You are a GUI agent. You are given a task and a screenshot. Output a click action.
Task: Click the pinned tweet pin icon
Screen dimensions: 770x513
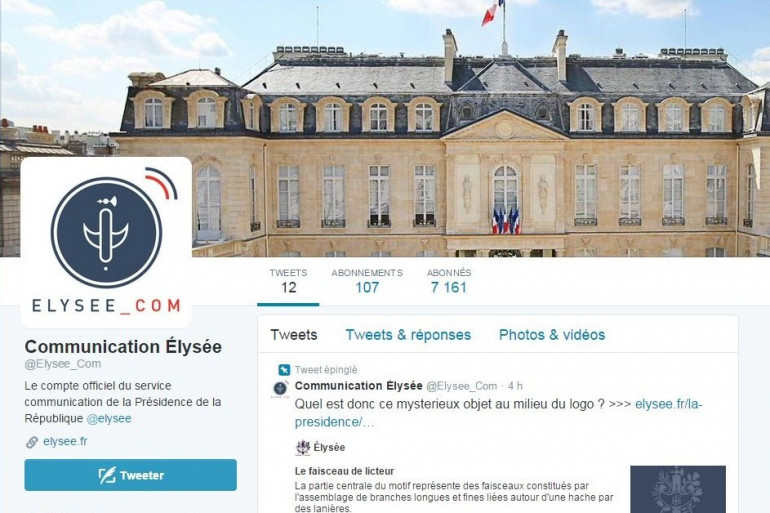pos(284,370)
